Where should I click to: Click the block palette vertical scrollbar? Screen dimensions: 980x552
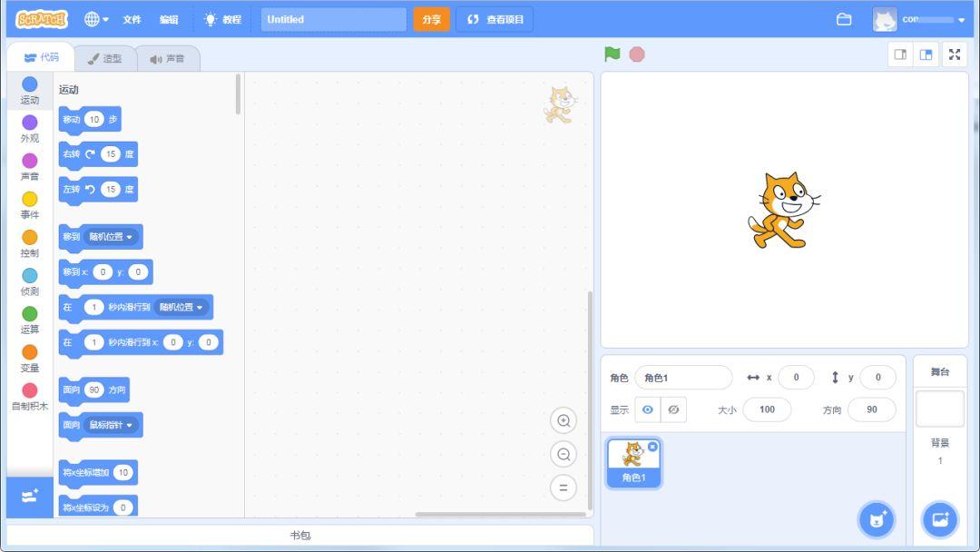click(x=238, y=94)
